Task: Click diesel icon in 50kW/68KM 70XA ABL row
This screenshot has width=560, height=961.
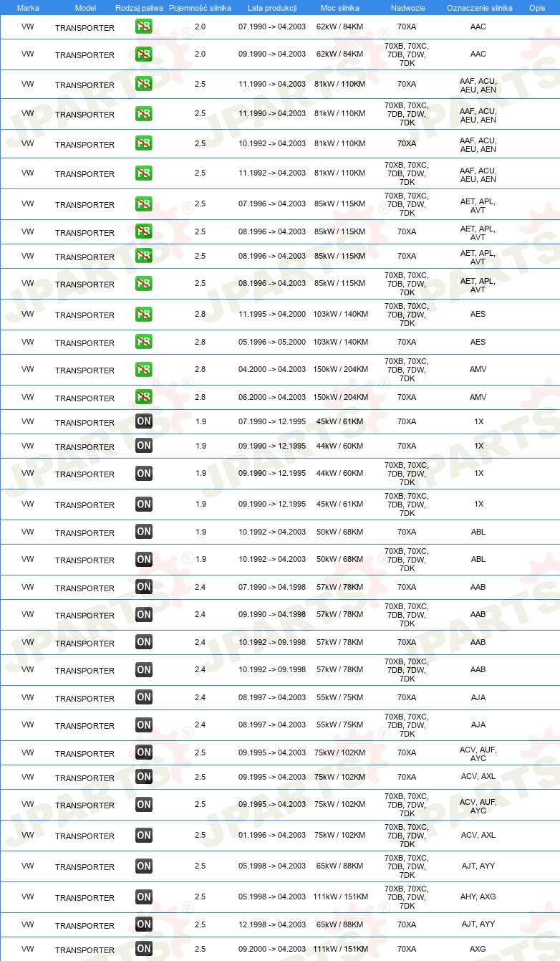Action: [143, 532]
